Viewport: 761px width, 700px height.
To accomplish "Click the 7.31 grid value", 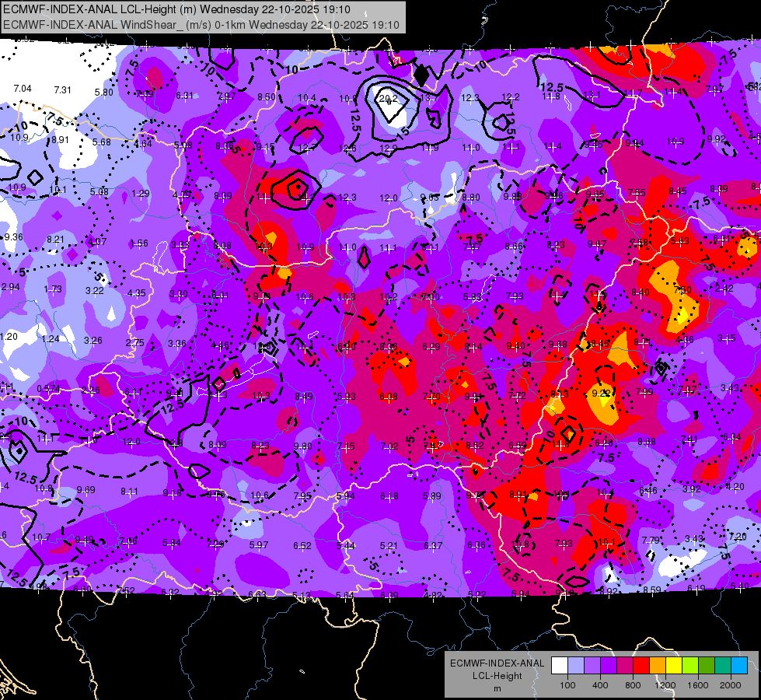I will [63, 90].
